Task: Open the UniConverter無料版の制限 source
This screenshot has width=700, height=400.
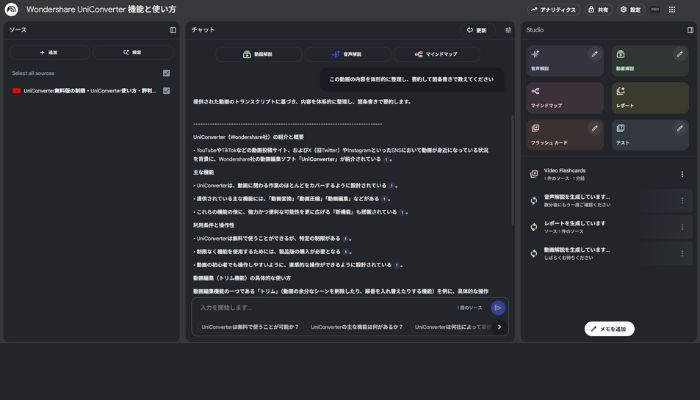Action: [x=90, y=91]
